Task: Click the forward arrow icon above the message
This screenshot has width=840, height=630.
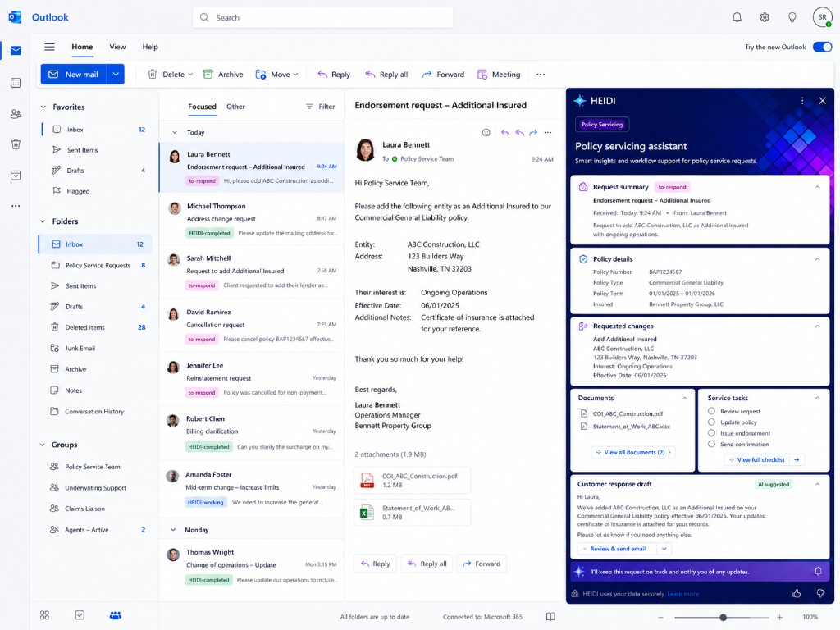Action: point(533,132)
